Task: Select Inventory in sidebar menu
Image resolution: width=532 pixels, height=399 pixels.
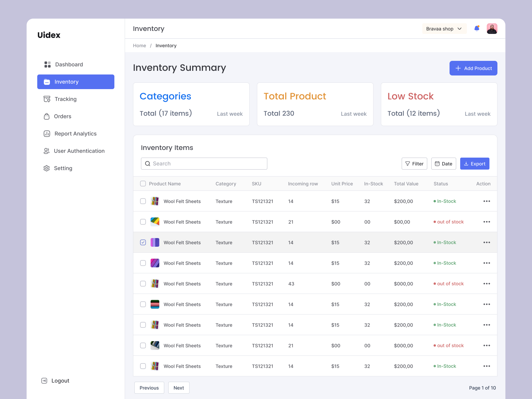Action: (x=76, y=82)
